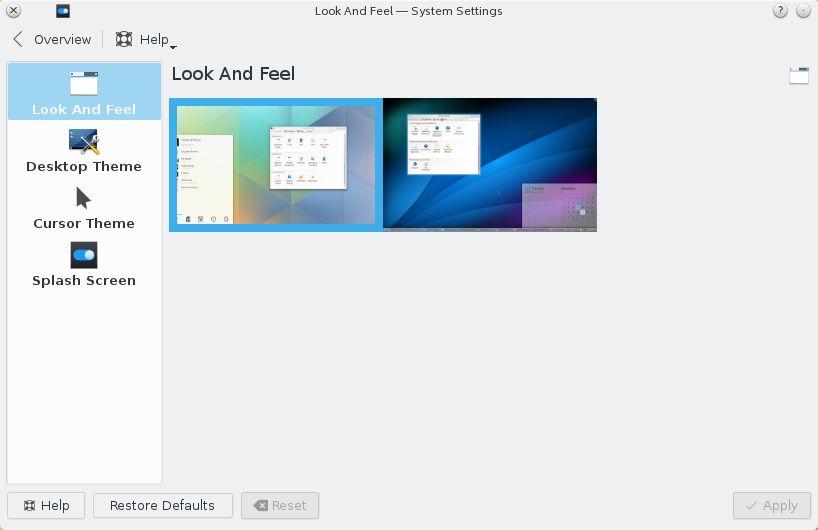
Task: Select the light Breeze theme thumbnail
Action: click(x=276, y=165)
